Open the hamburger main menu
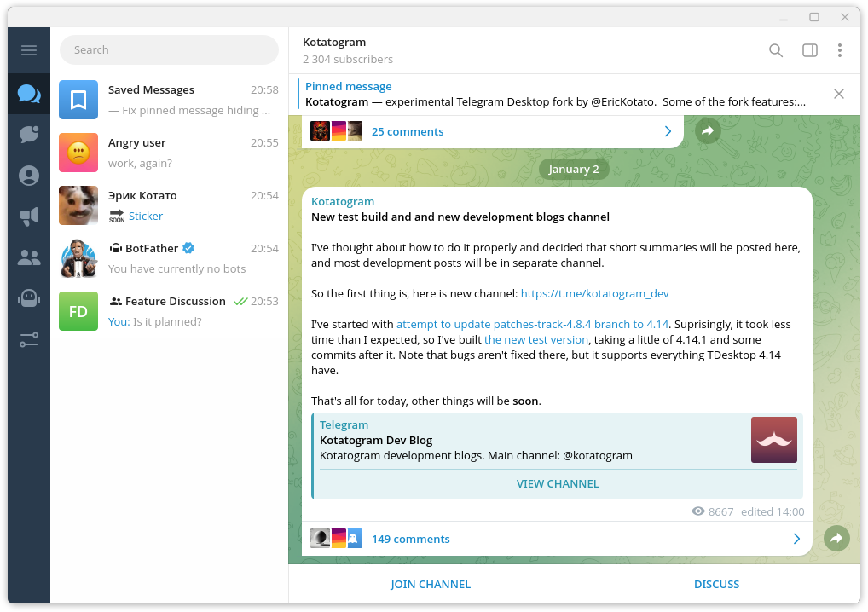The width and height of the screenshot is (868, 612). [x=29, y=50]
